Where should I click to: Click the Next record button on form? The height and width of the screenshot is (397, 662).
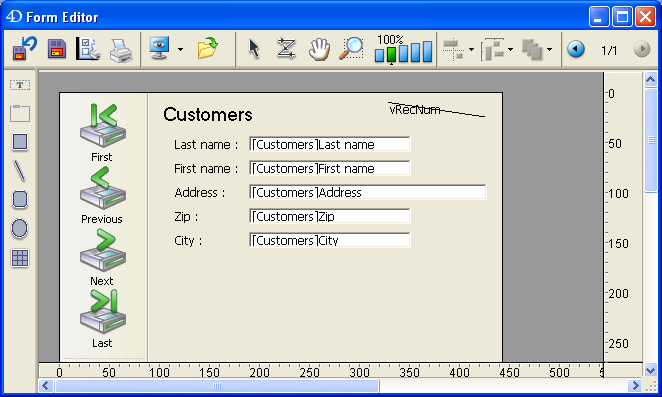point(103,257)
